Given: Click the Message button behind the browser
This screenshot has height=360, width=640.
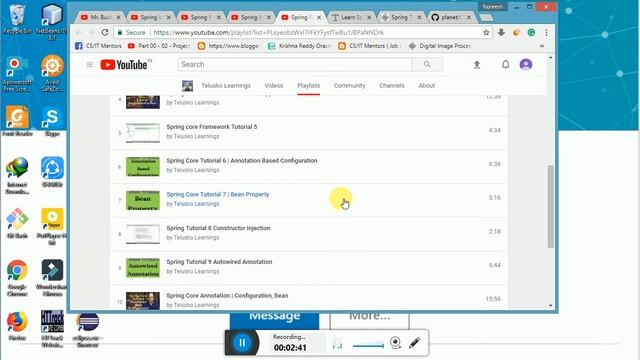Looking at the screenshot, I should pyautogui.click(x=274, y=321).
